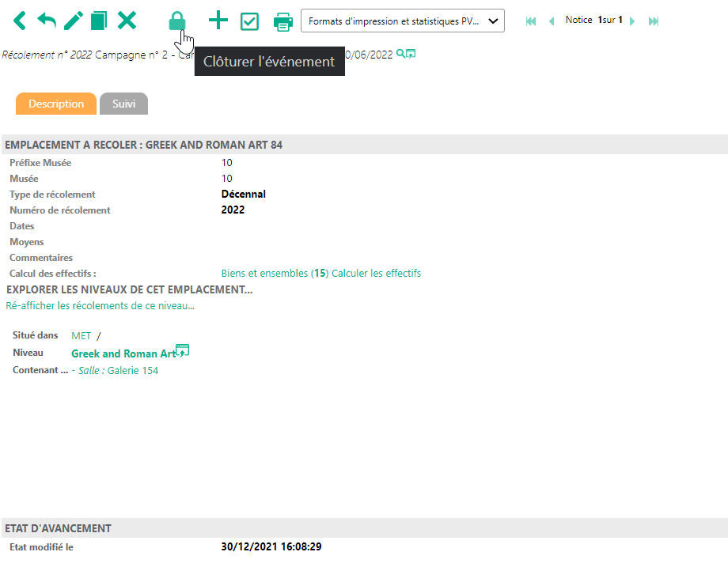Click the Décennal récolement type value
The height and width of the screenshot is (567, 728).
point(243,194)
